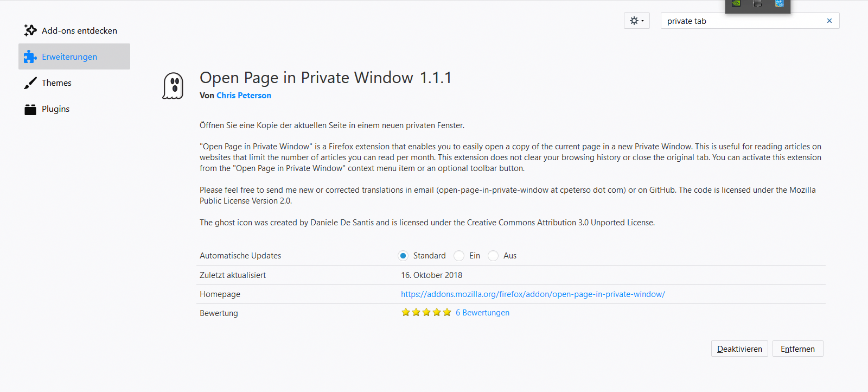Click the Deaktivieren button

tap(739, 349)
